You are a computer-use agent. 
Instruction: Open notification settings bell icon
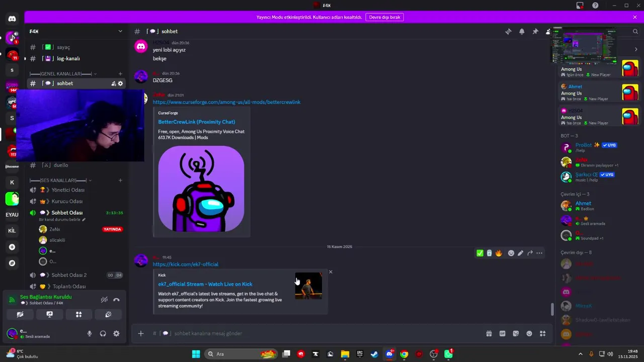(x=522, y=31)
